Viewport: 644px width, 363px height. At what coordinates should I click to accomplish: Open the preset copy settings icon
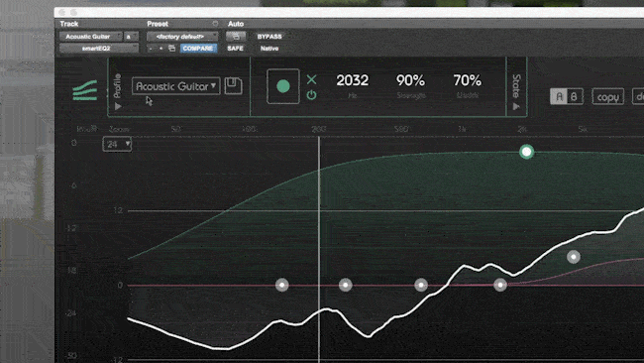(172, 49)
